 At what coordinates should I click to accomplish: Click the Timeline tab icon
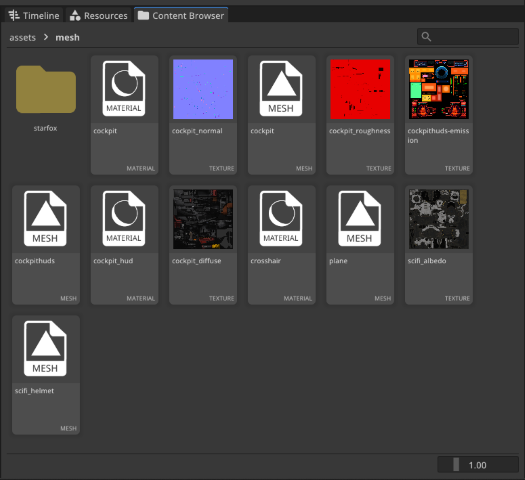point(14,15)
